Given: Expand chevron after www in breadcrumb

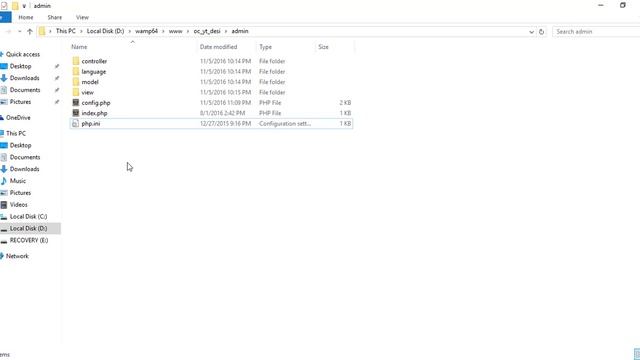Looking at the screenshot, I should [188, 31].
